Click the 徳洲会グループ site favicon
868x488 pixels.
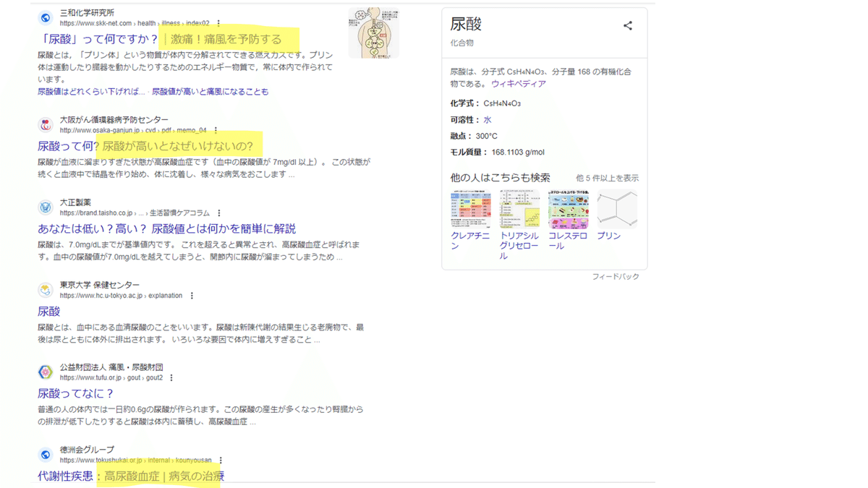coord(46,455)
